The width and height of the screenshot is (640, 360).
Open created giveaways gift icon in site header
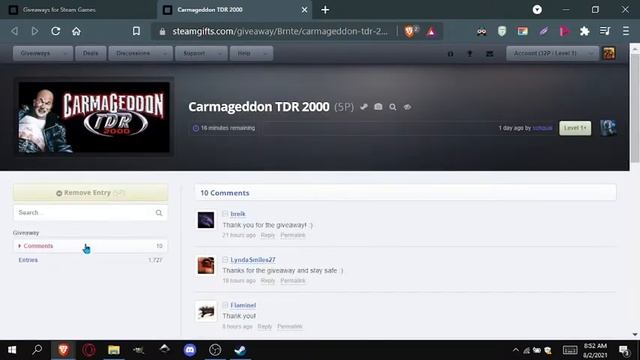[x=451, y=53]
